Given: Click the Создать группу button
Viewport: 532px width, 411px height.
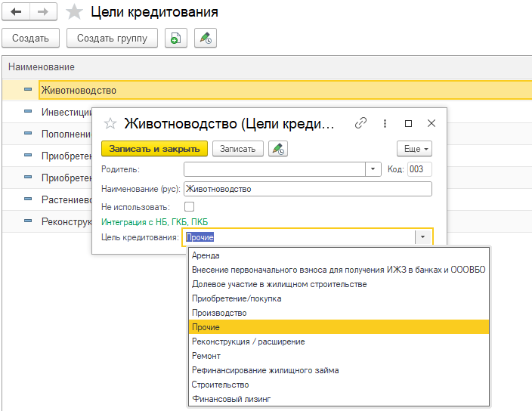Looking at the screenshot, I should 112,38.
